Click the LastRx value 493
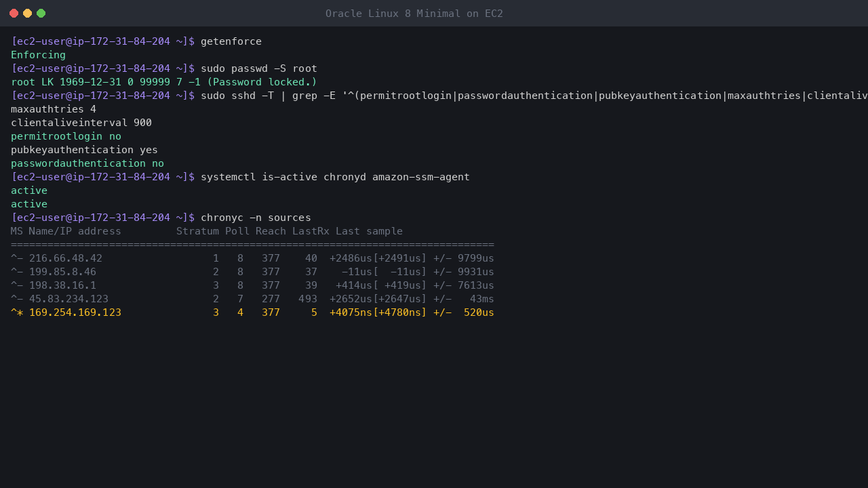 point(308,299)
